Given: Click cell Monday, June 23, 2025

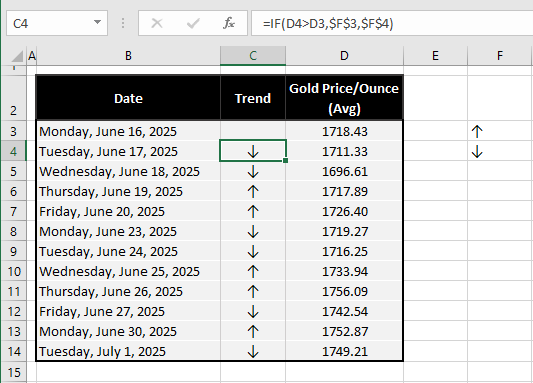Looking at the screenshot, I should [128, 231].
